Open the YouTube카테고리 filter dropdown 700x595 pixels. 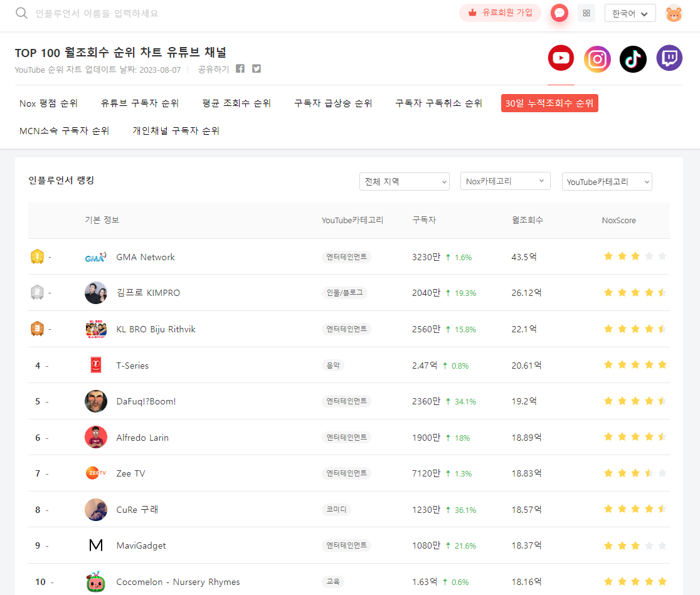[x=607, y=182]
